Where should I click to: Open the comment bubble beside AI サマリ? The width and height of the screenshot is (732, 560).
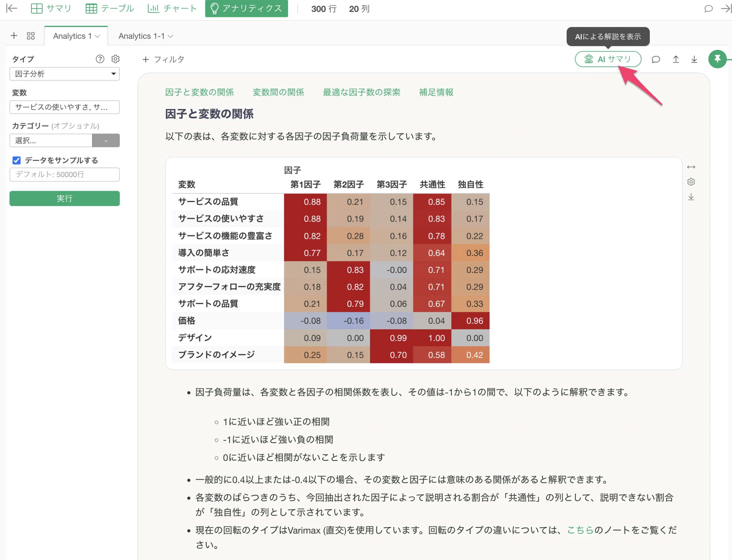coord(656,59)
